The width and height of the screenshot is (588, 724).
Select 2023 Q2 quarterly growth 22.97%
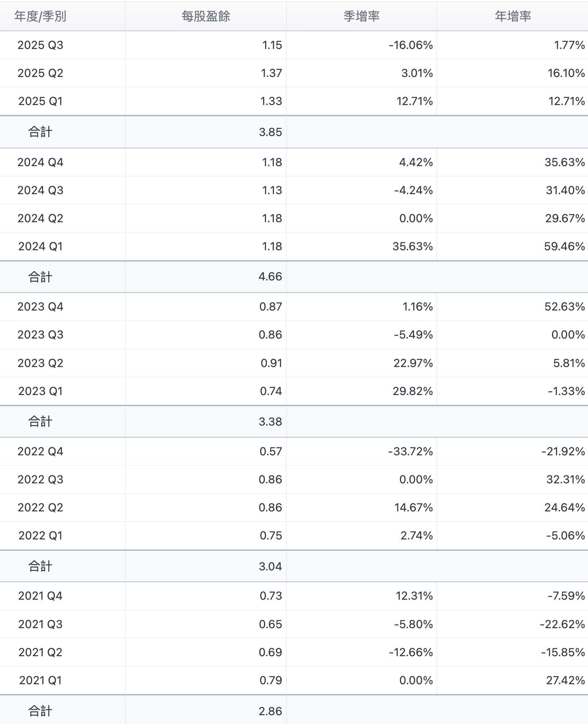413,363
